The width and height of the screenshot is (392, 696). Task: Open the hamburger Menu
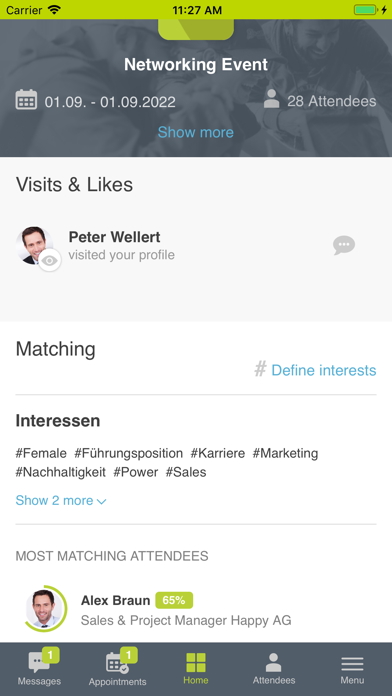tap(352, 668)
